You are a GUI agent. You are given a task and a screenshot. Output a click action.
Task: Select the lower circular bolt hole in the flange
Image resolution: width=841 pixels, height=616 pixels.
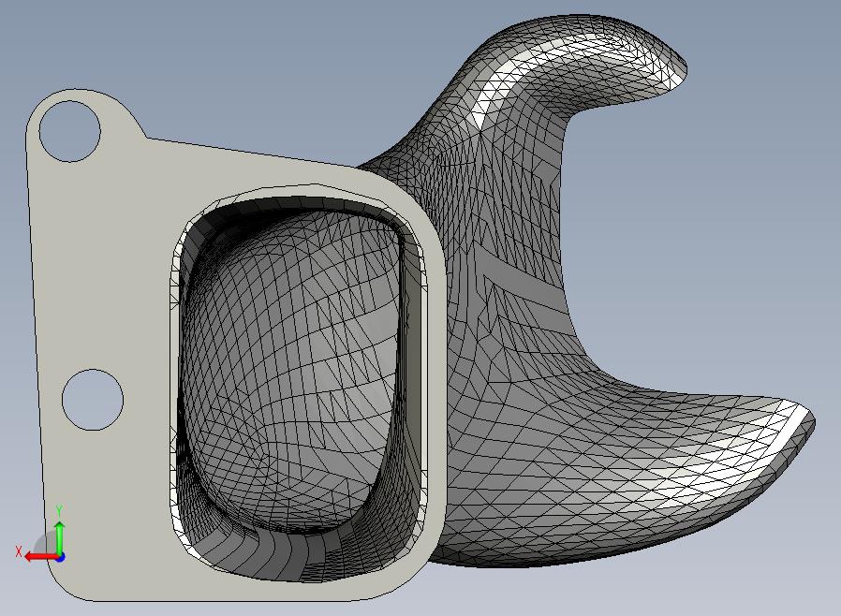point(93,400)
